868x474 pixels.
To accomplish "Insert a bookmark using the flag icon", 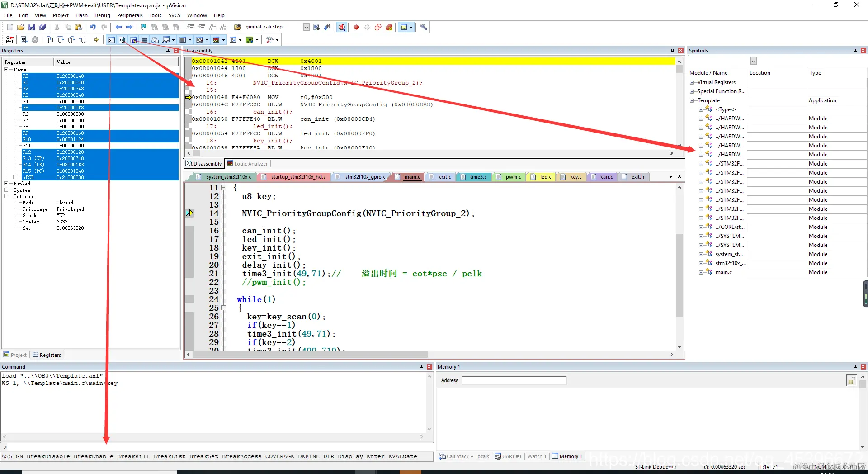I will [144, 27].
